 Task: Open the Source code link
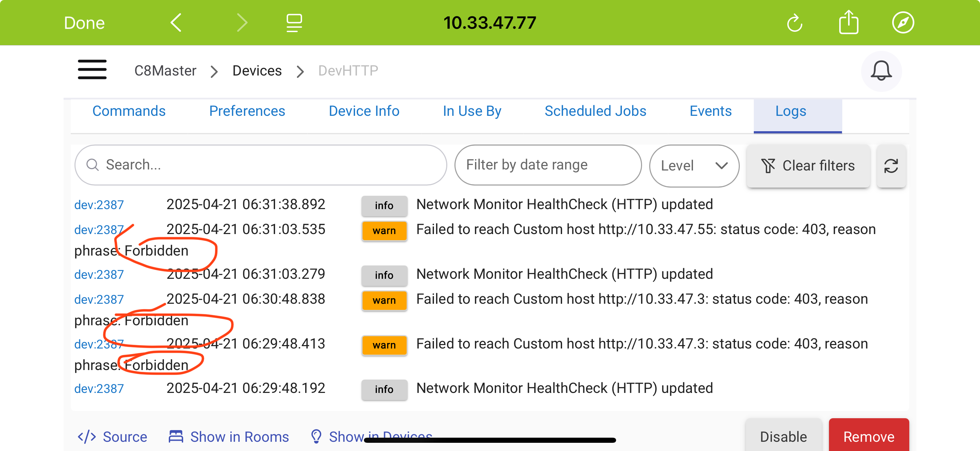113,437
